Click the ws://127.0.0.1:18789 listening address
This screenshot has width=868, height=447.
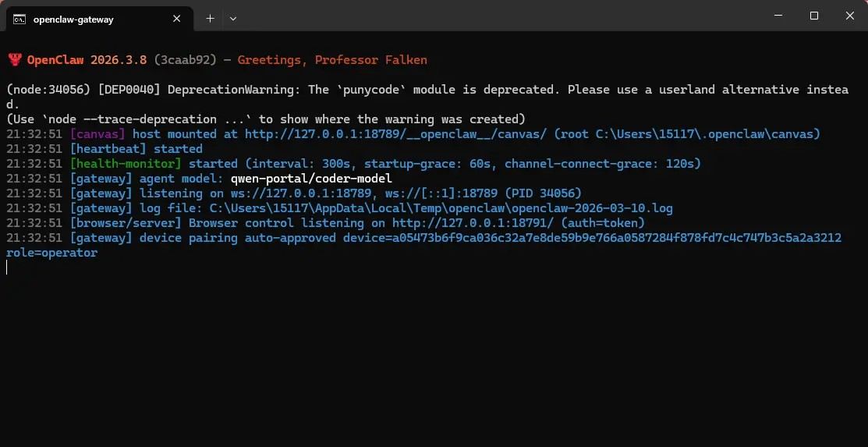click(x=300, y=193)
